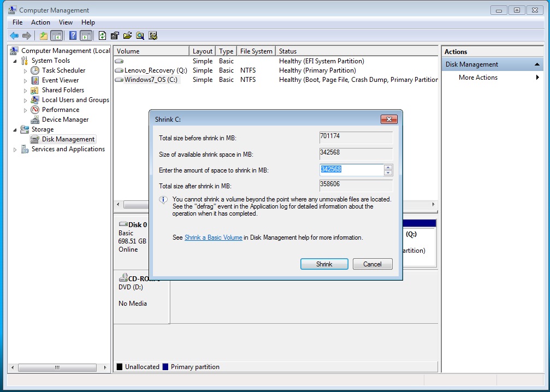Click volume list scrollbar right arrow

click(x=433, y=204)
